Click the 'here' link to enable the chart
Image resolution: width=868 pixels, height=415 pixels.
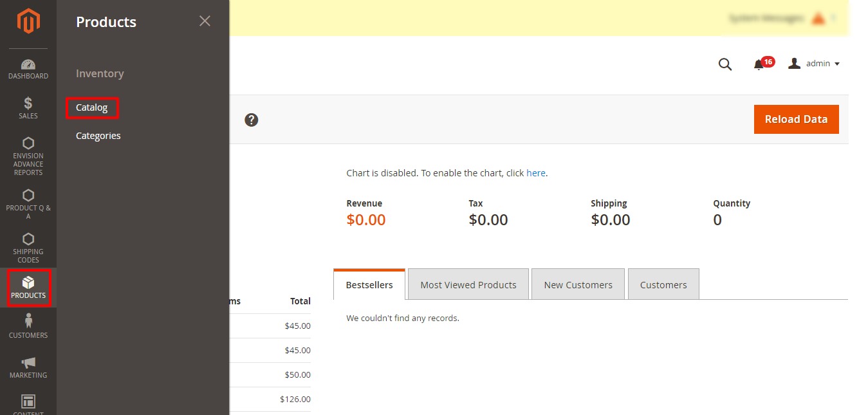[536, 172]
